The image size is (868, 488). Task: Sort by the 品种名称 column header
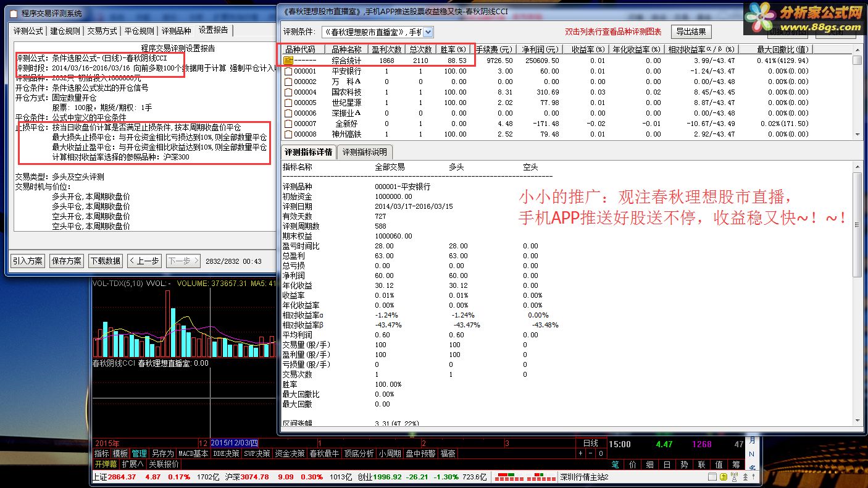tap(346, 49)
